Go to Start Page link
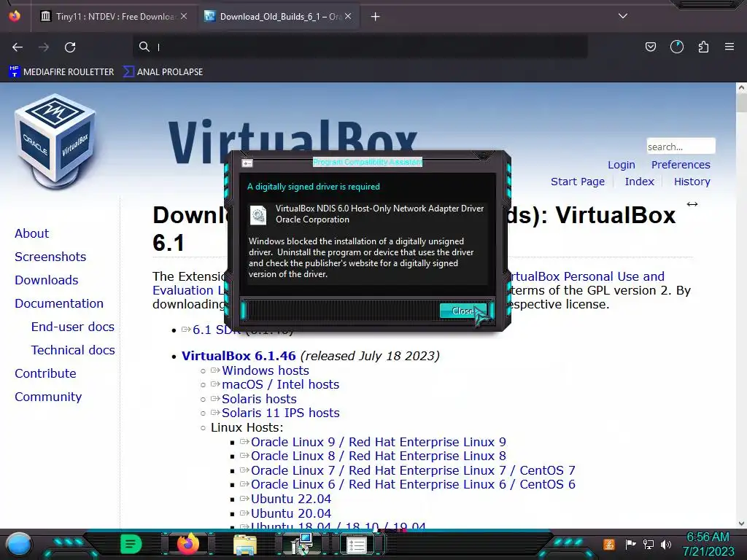 tap(578, 182)
